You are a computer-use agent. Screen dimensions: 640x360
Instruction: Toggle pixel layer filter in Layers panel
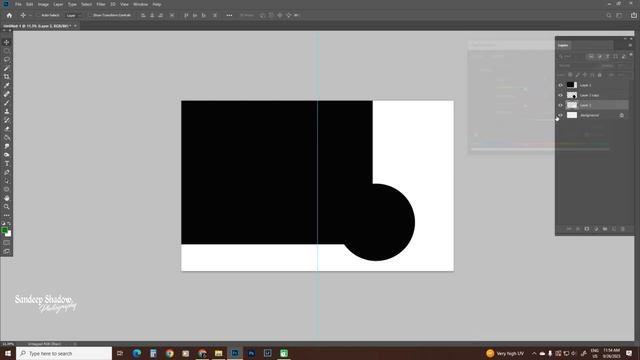point(591,56)
